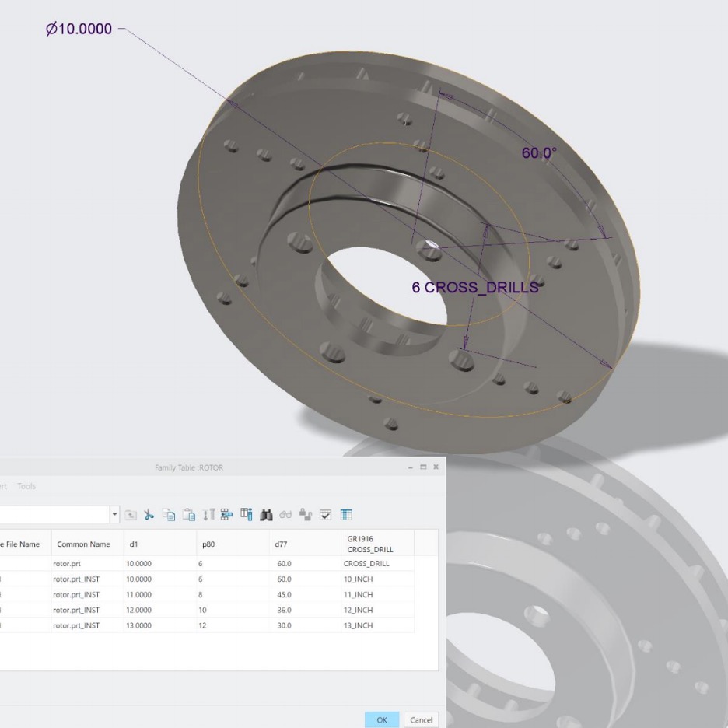Click the glasses preview instance icon
The image size is (728, 728).
point(285,514)
